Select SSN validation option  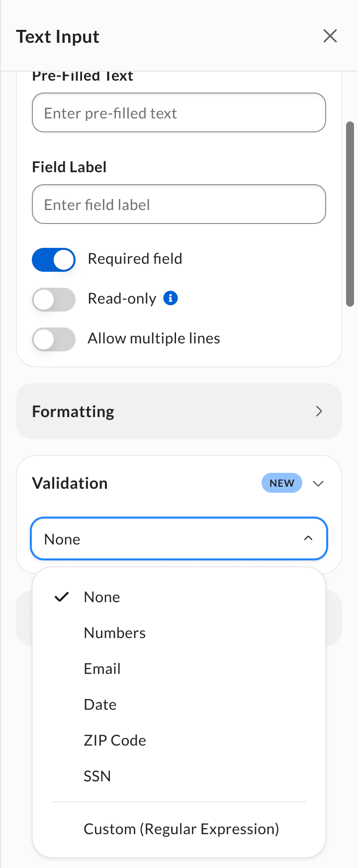[97, 775]
